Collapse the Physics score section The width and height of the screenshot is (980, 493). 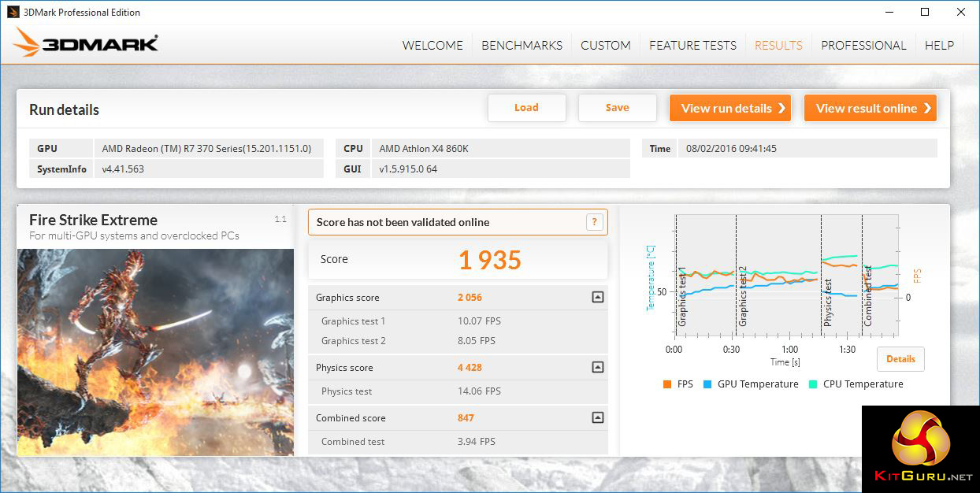click(597, 368)
